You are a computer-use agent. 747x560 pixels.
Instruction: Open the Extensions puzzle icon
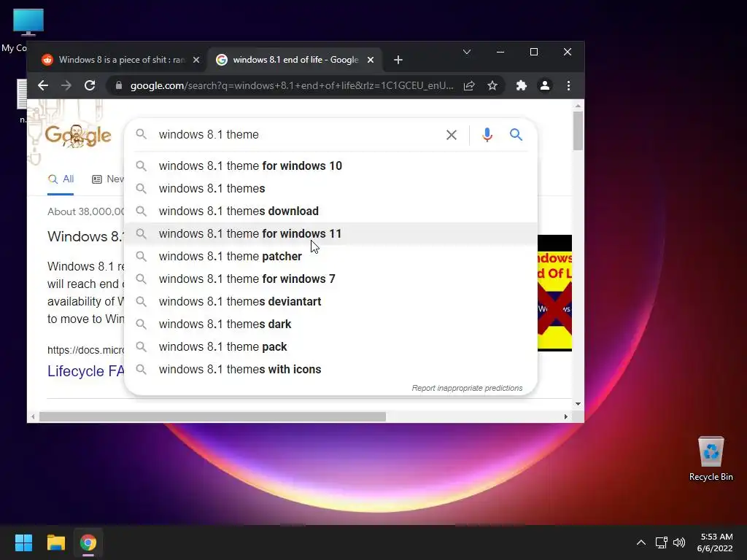(x=521, y=86)
